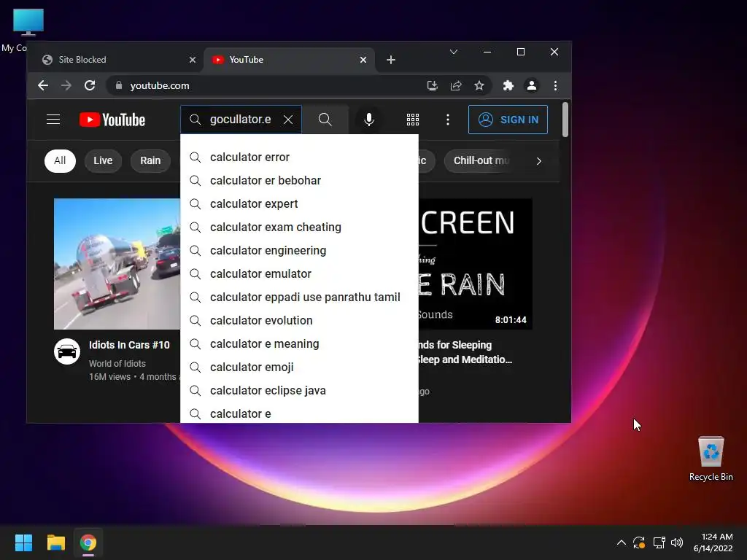The width and height of the screenshot is (747, 560).
Task: Open the tab search dropdown arrow
Action: [x=454, y=52]
